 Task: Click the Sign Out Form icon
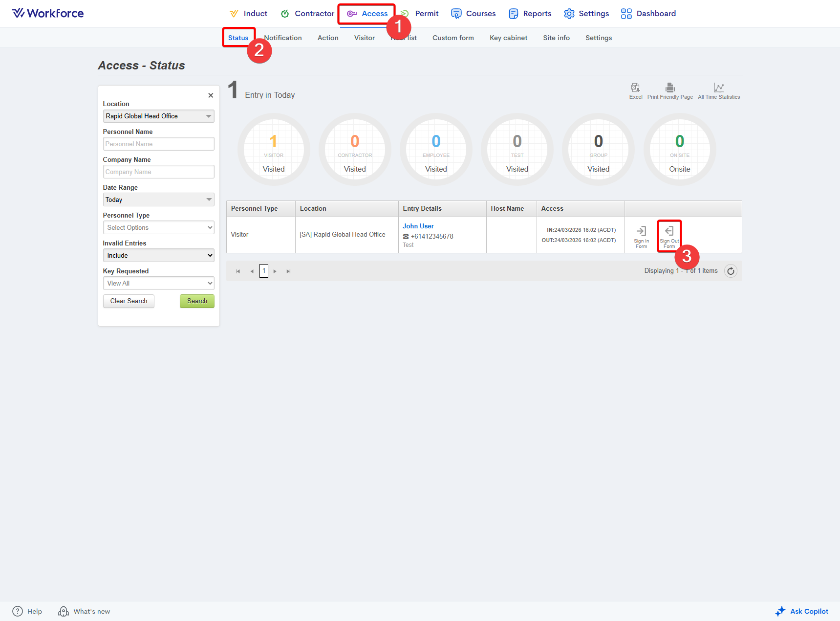click(669, 231)
